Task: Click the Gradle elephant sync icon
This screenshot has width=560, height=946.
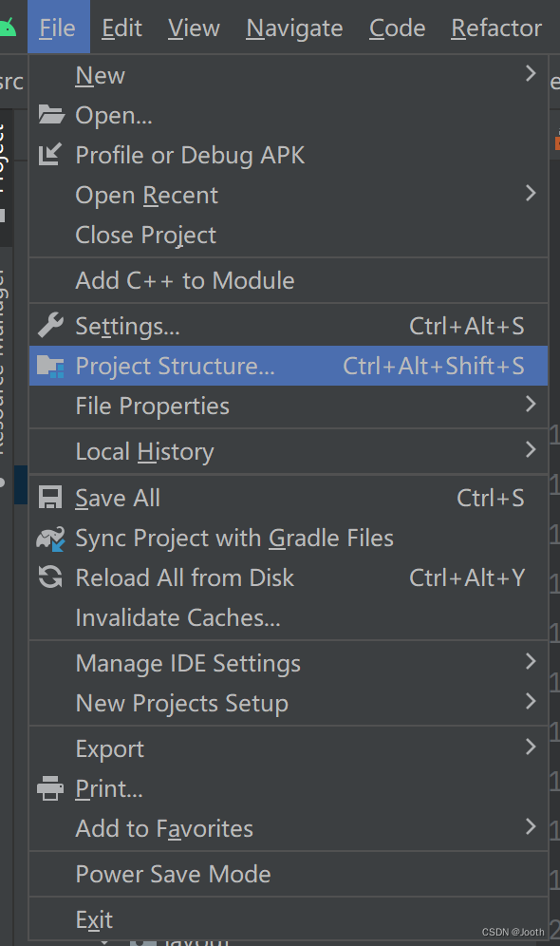Action: pos(49,538)
